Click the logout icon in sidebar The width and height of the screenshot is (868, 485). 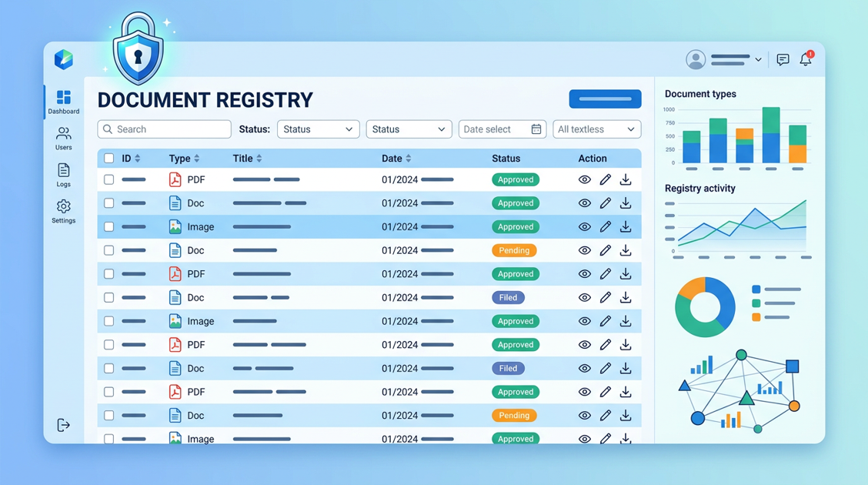click(64, 425)
